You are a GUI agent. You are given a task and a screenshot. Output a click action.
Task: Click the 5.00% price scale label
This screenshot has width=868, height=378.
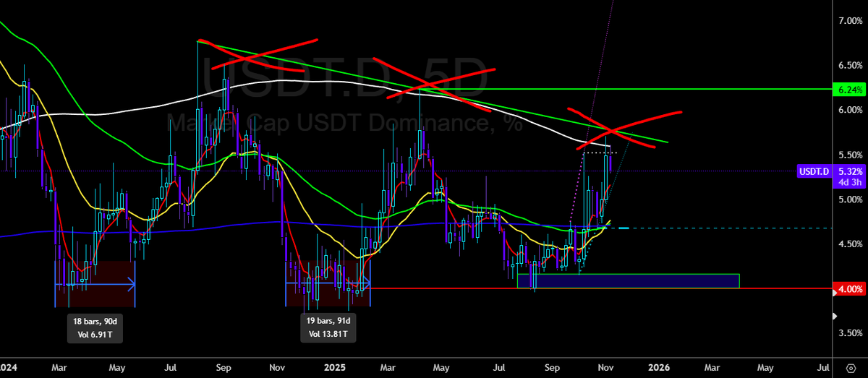tap(849, 199)
